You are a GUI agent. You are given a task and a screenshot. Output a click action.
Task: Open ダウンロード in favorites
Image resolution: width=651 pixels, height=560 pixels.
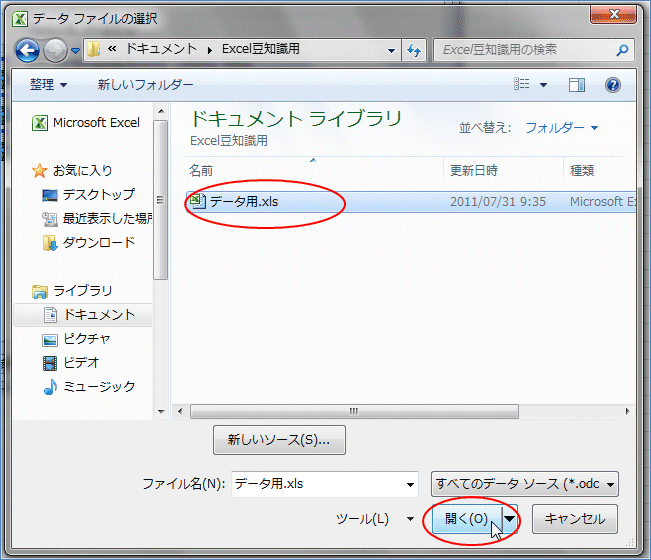click(x=99, y=242)
